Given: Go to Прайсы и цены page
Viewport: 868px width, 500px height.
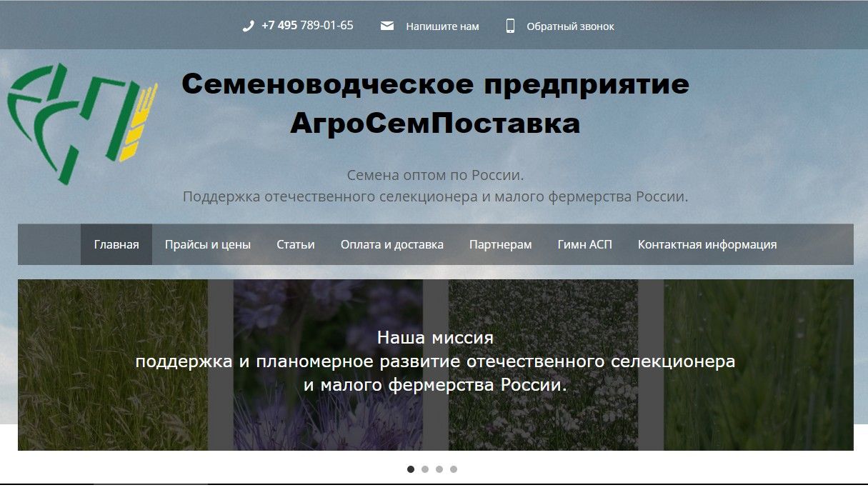Looking at the screenshot, I should point(208,244).
